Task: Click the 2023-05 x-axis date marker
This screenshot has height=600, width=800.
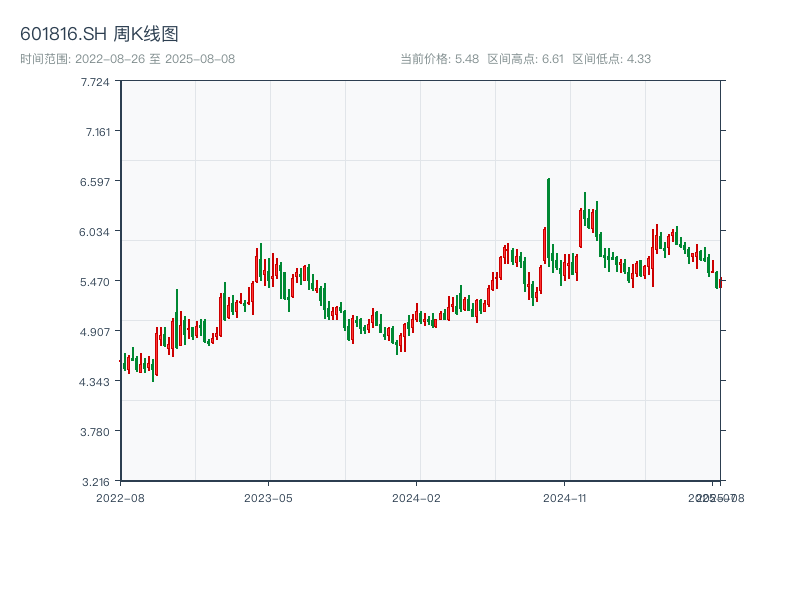Action: point(268,497)
